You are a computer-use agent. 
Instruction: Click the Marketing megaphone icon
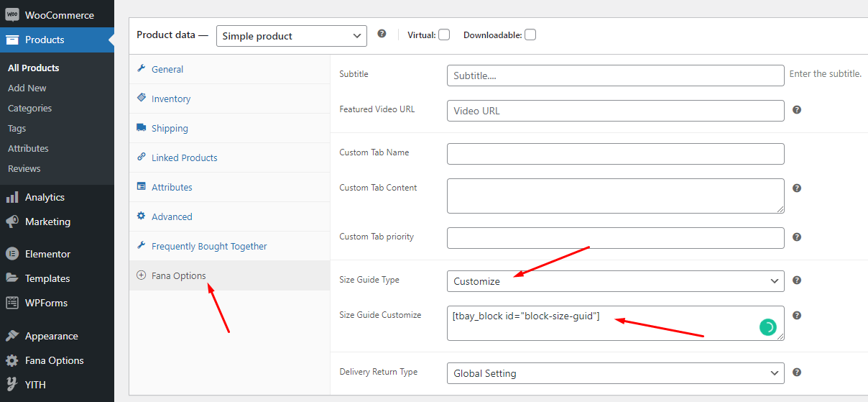pyautogui.click(x=12, y=221)
